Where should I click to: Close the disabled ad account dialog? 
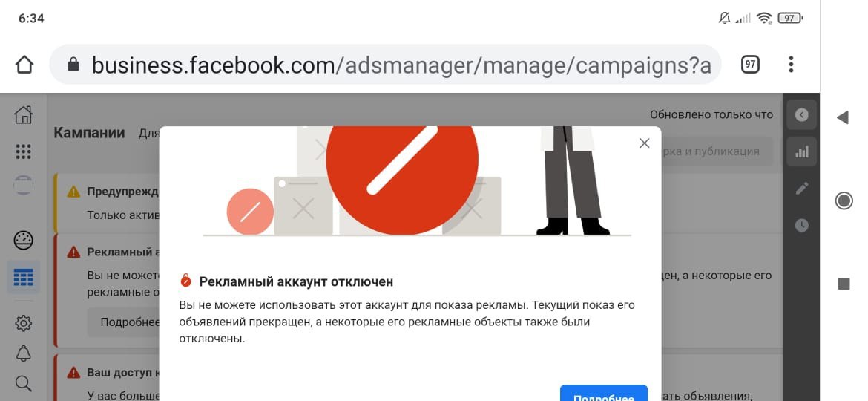(x=645, y=143)
